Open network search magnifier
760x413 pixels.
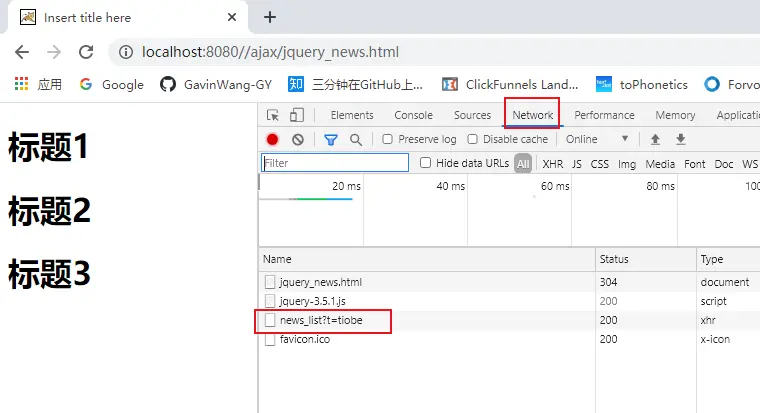coord(356,140)
